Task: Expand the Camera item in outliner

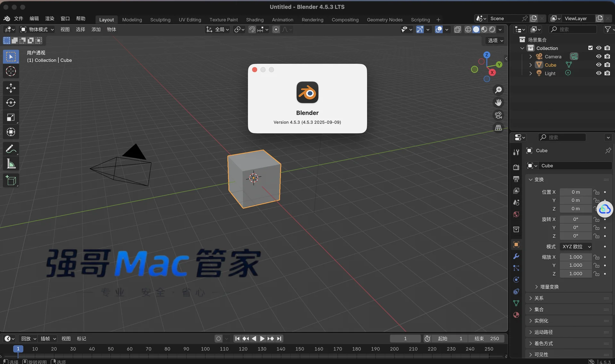Action: point(531,56)
